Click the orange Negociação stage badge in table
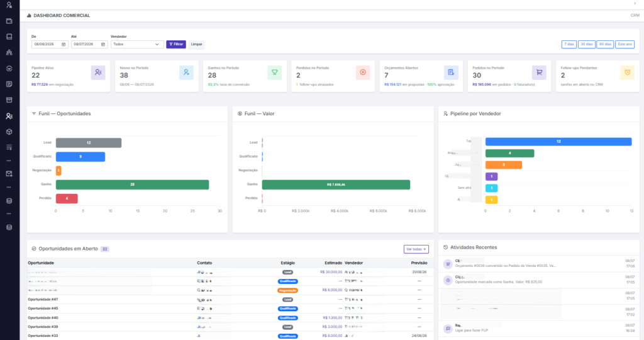The width and height of the screenshot is (644, 340). pyautogui.click(x=287, y=291)
